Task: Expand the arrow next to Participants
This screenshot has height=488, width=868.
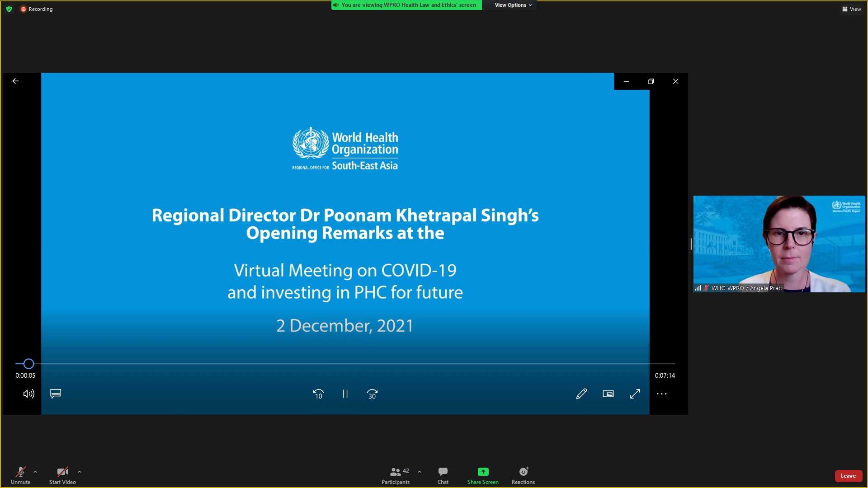Action: click(420, 472)
